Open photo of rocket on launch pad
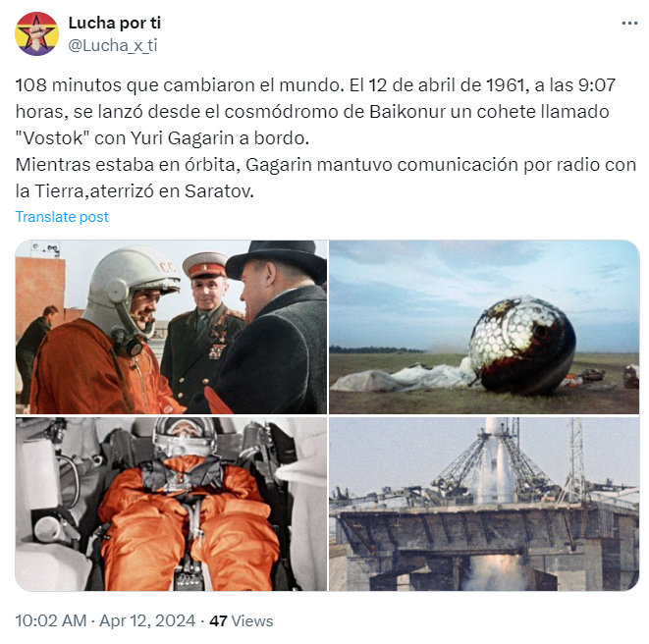The width and height of the screenshot is (649, 644). click(484, 504)
